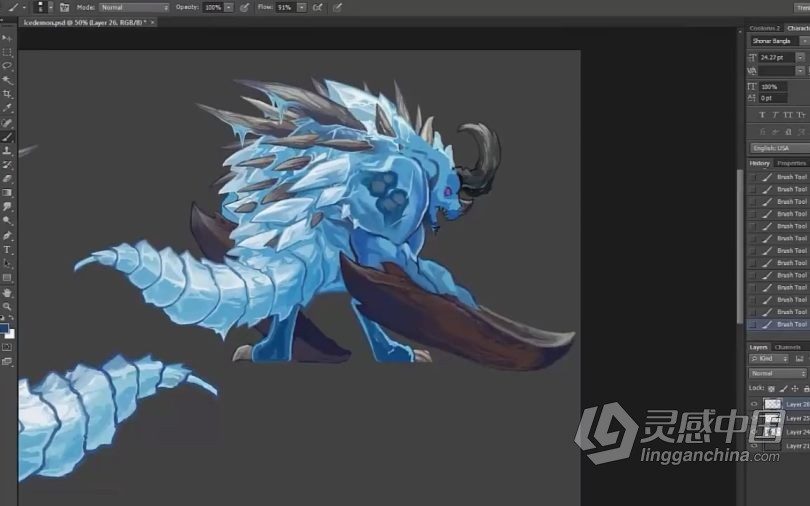This screenshot has height=506, width=810.
Task: Switch to the Channels tab
Action: pyautogui.click(x=788, y=347)
